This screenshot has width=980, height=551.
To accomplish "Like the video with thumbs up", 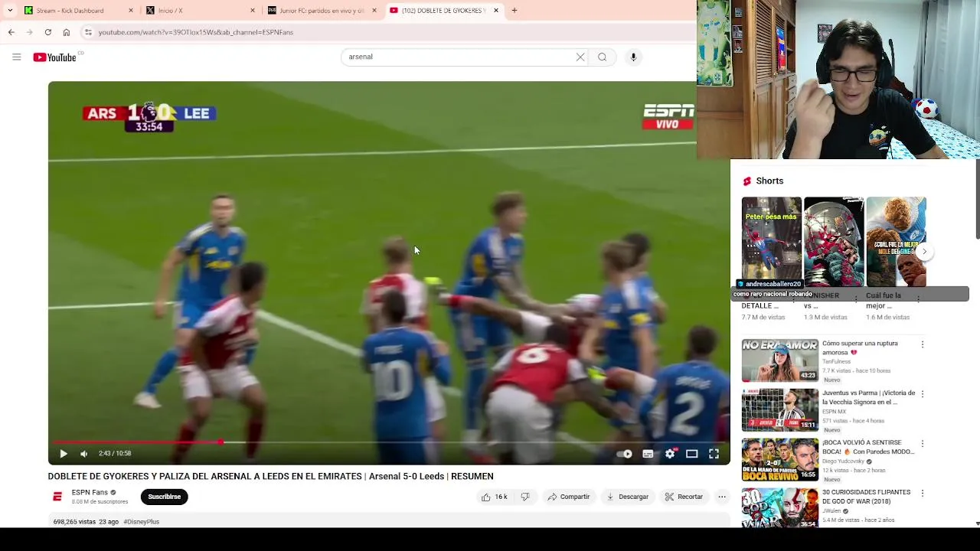I will click(494, 497).
